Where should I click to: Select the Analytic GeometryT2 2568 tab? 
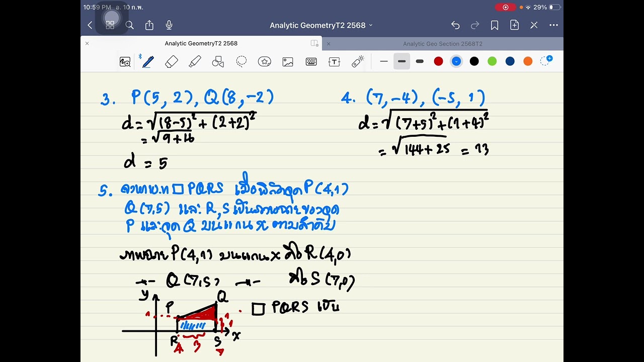(x=201, y=44)
